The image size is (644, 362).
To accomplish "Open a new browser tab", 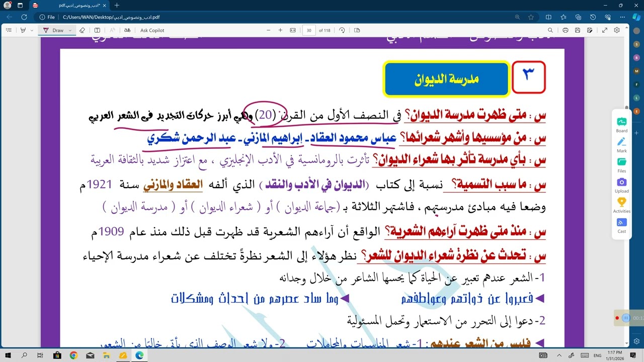I will 117,5.
